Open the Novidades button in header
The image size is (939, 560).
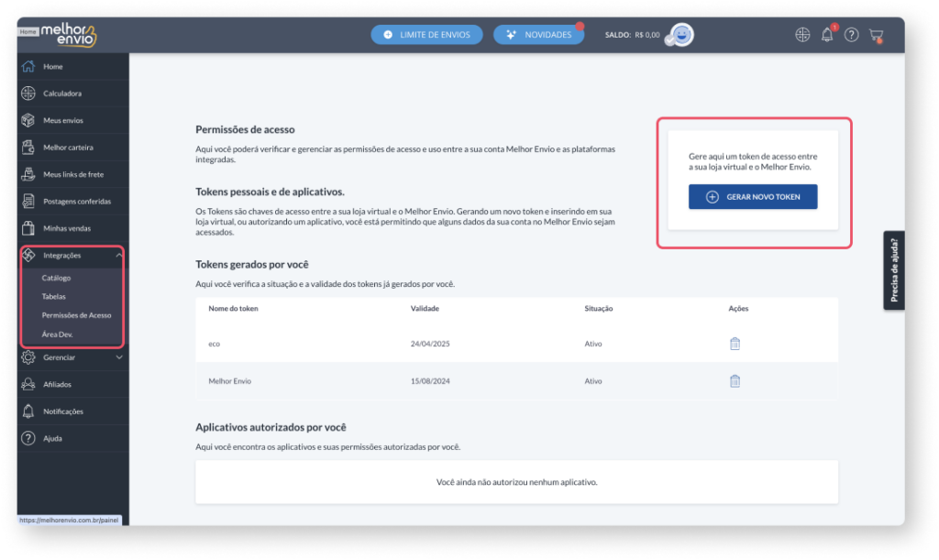(x=538, y=35)
